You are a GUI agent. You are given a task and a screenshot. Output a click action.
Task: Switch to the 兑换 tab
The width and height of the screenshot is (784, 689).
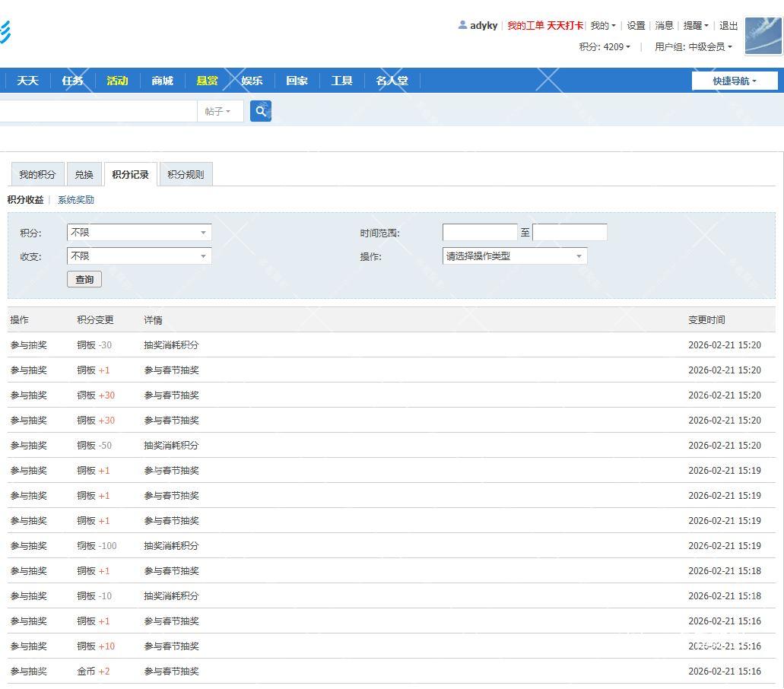click(x=84, y=175)
